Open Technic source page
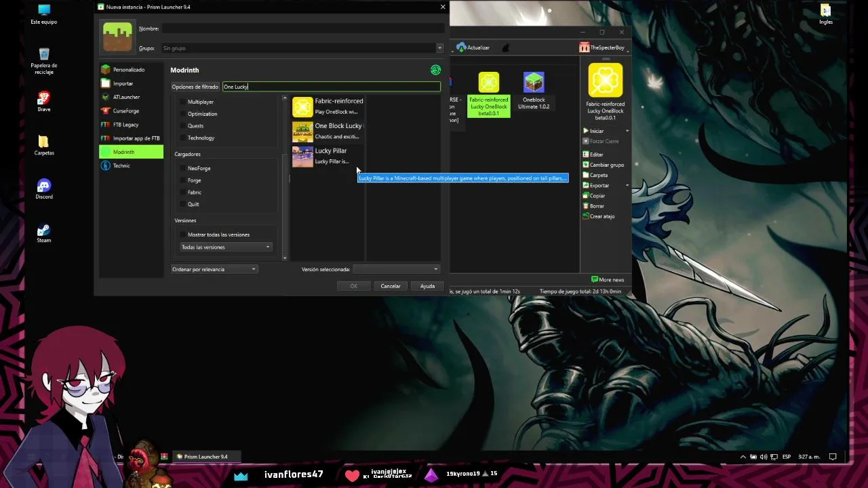The height and width of the screenshot is (488, 868). click(131, 165)
